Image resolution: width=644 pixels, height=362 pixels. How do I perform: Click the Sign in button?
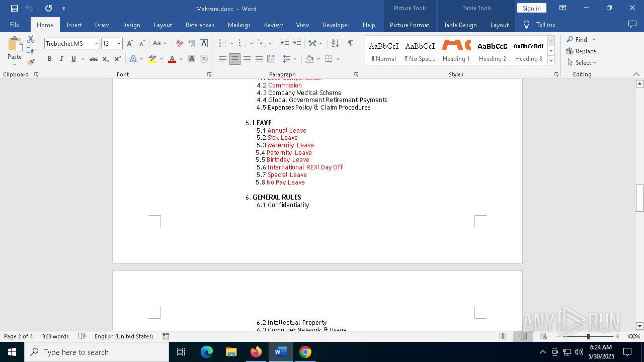tap(531, 8)
